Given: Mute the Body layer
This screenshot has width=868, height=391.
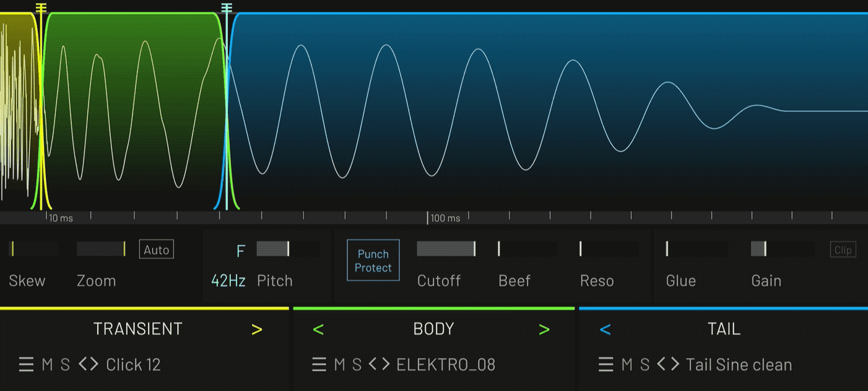Looking at the screenshot, I should click(x=339, y=364).
